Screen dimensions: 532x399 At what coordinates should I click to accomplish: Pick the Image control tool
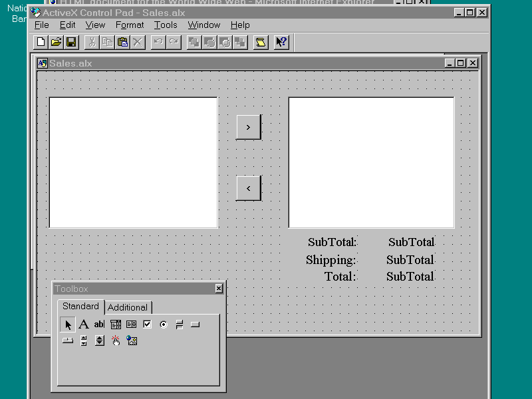(132, 340)
